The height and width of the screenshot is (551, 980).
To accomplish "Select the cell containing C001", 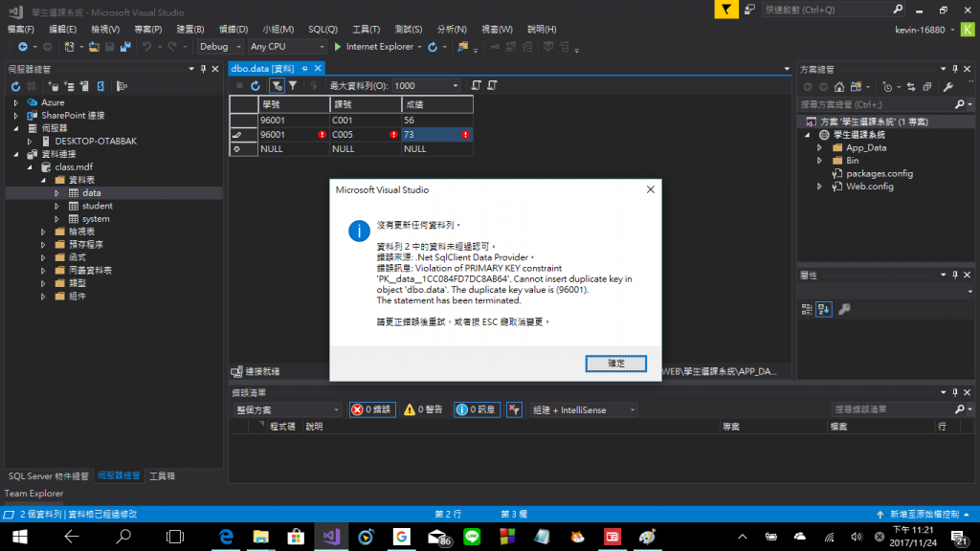I will point(366,120).
